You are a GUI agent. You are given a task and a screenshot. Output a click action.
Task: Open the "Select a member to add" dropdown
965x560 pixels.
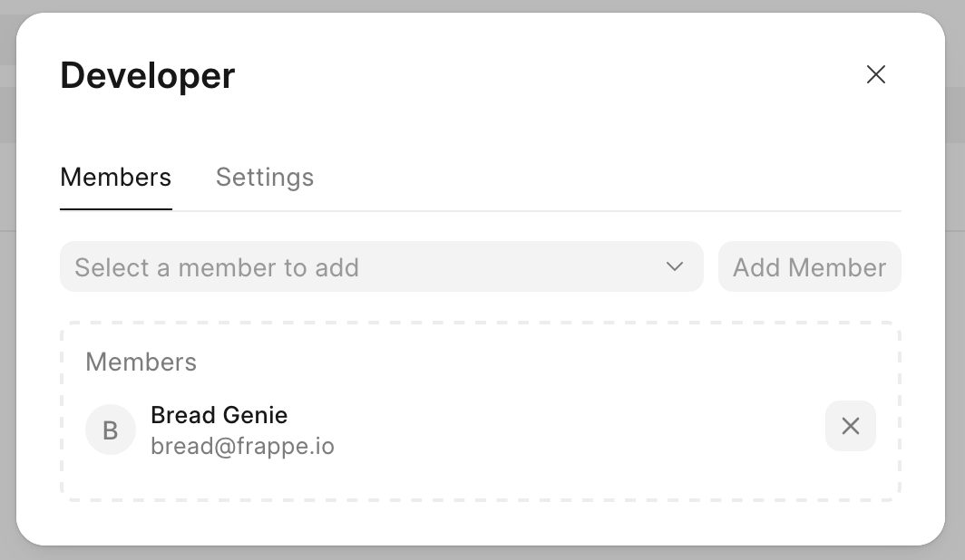click(381, 266)
